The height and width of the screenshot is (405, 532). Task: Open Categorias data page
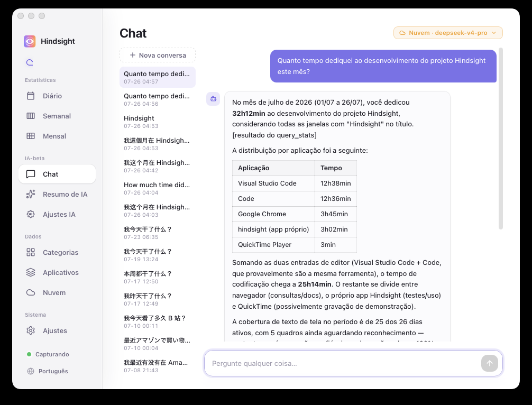coord(57,252)
